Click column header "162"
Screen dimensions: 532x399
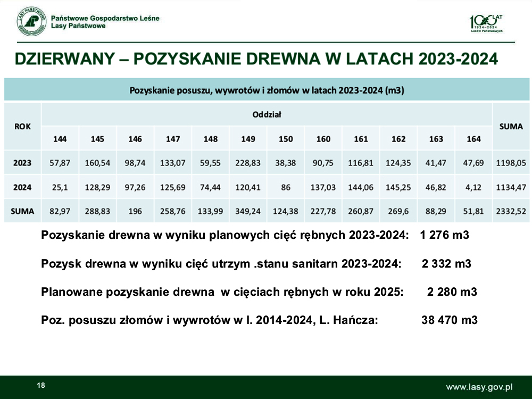(398, 139)
